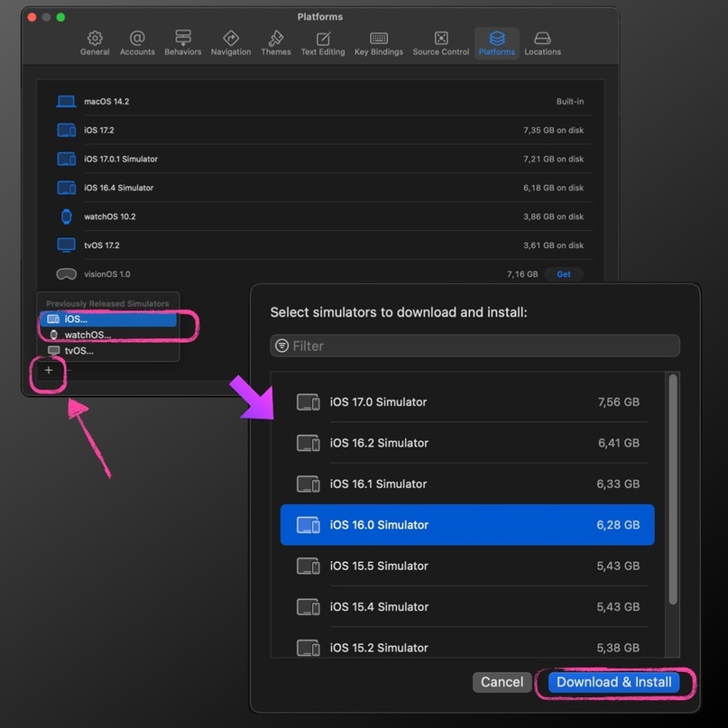Image resolution: width=728 pixels, height=728 pixels.
Task: Choose tvOS… from the simulators menu
Action: click(x=107, y=351)
